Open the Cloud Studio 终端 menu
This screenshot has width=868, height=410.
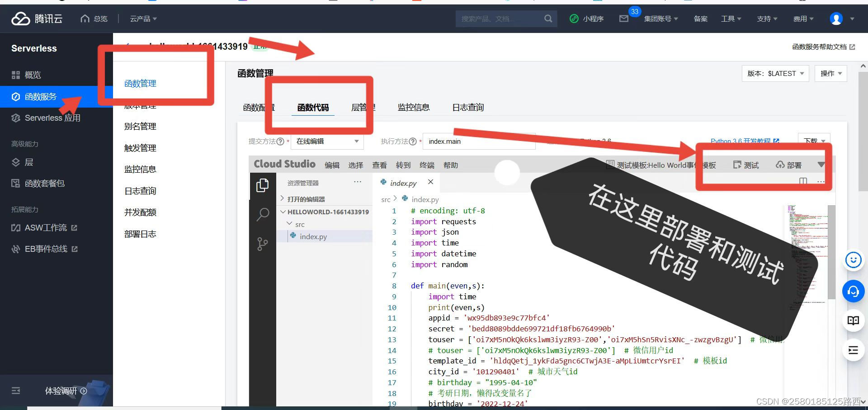(x=427, y=165)
